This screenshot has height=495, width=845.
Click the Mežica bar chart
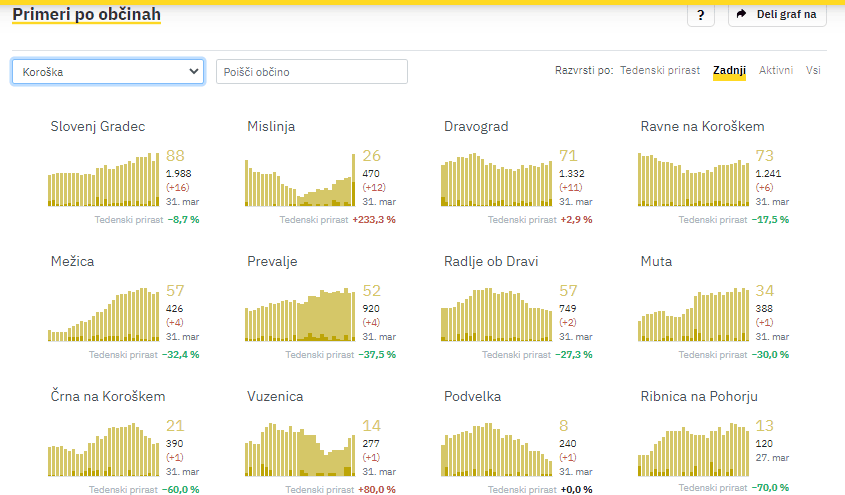(103, 315)
